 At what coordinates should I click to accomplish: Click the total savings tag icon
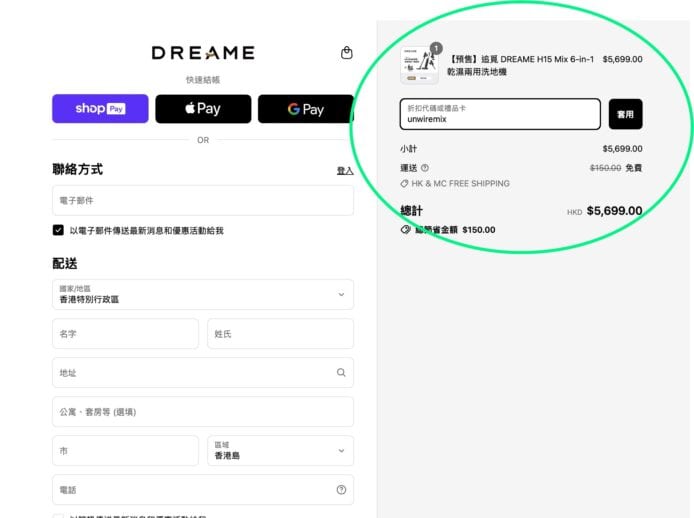click(405, 229)
